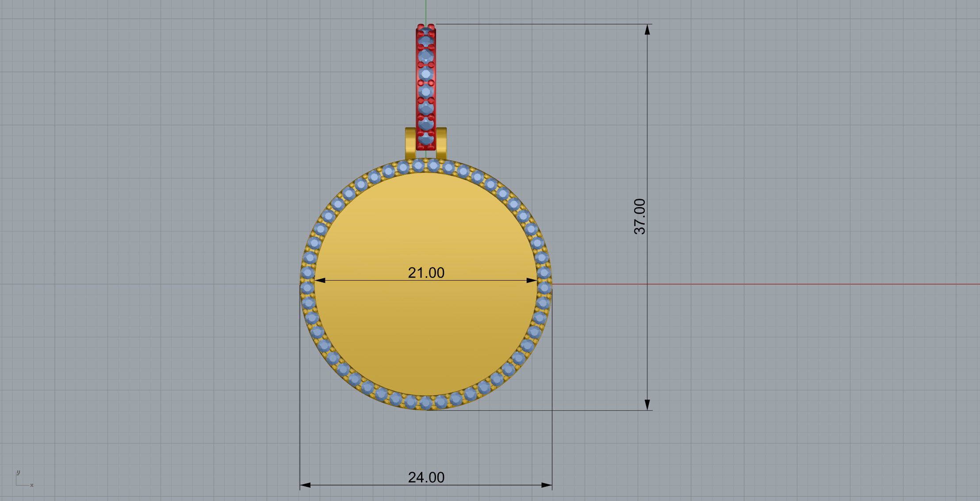Screen dimensions: 980x501
Task: Select the 21.00 dimension text
Action: [x=426, y=273]
